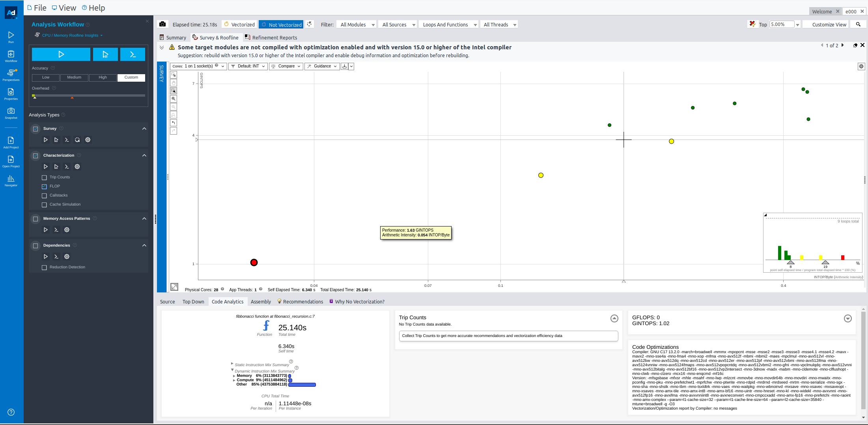This screenshot has height=425, width=868.
Task: Click the camera snapshot icon beside Elapsed time
Action: click(162, 24)
